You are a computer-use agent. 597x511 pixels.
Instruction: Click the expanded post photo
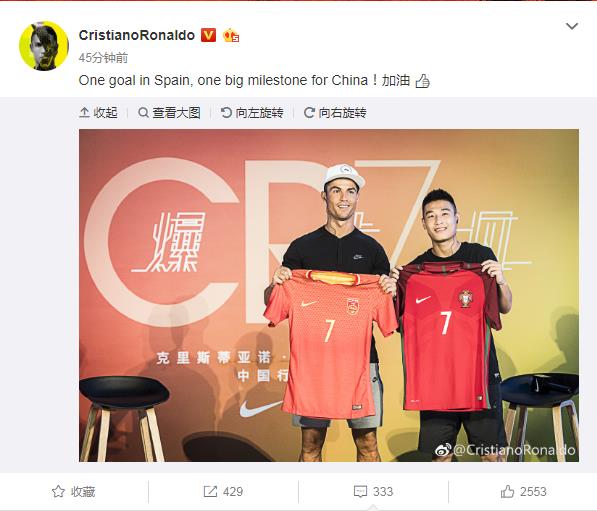[329, 295]
